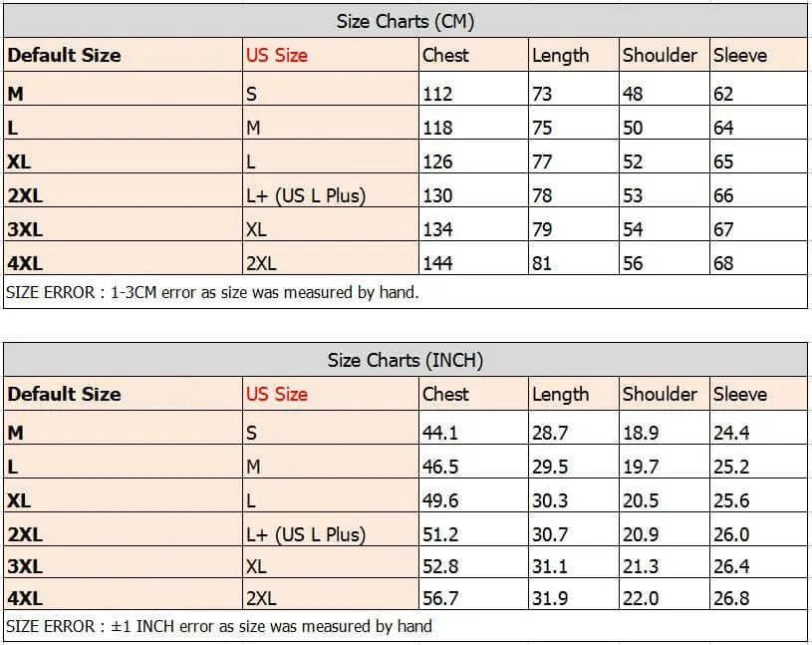Click length value 75 in CM table

[x=542, y=128]
